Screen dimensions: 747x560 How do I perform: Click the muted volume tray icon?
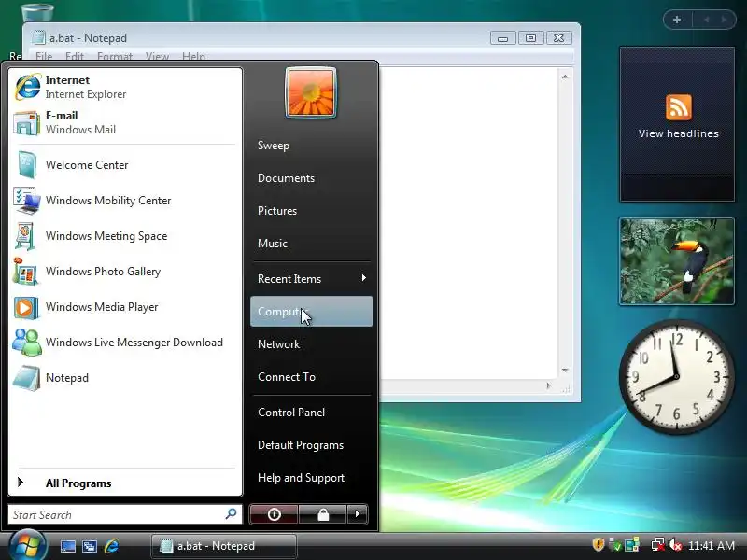pyautogui.click(x=674, y=544)
